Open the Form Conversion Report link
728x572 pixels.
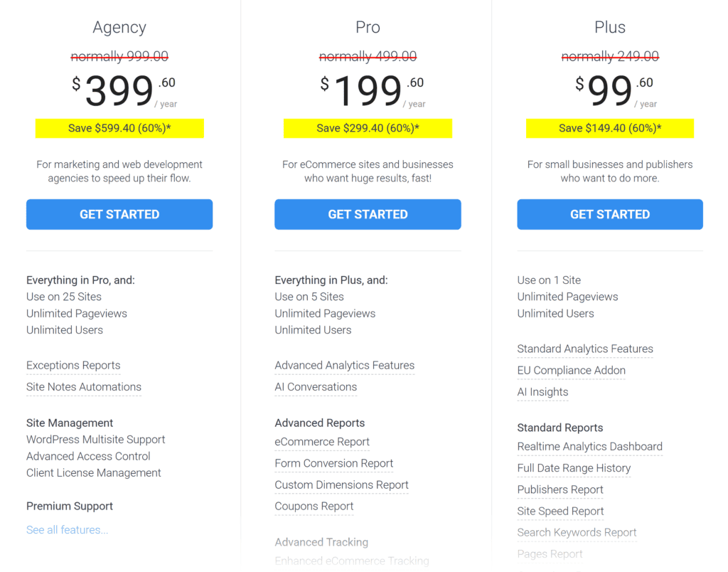point(333,463)
